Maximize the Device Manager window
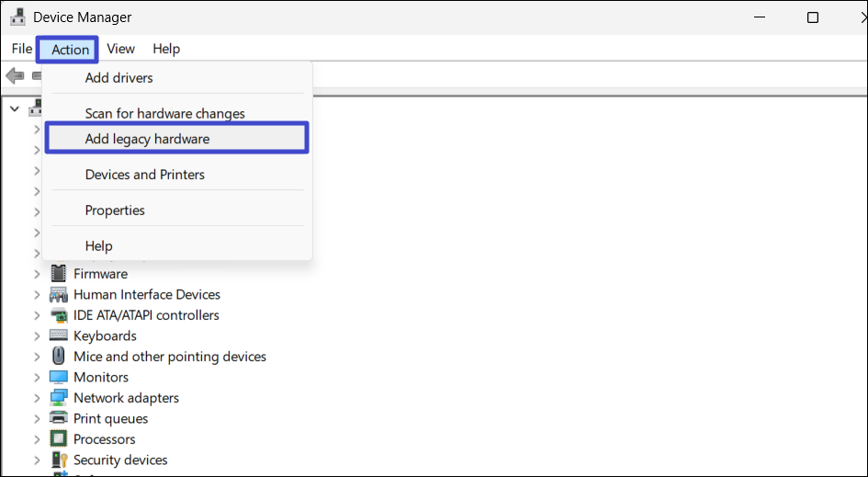868x477 pixels. (813, 17)
